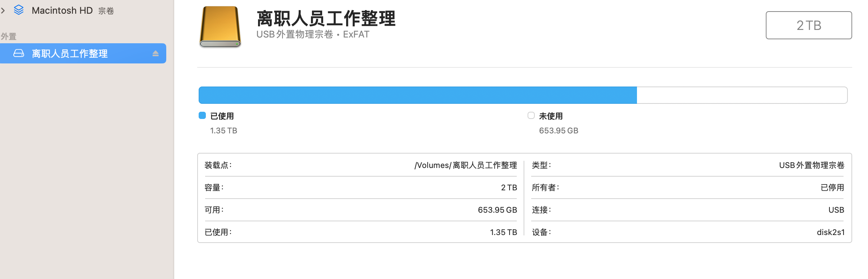Click the 2 TB capacity box
Image resolution: width=868 pixels, height=279 pixels.
click(808, 25)
